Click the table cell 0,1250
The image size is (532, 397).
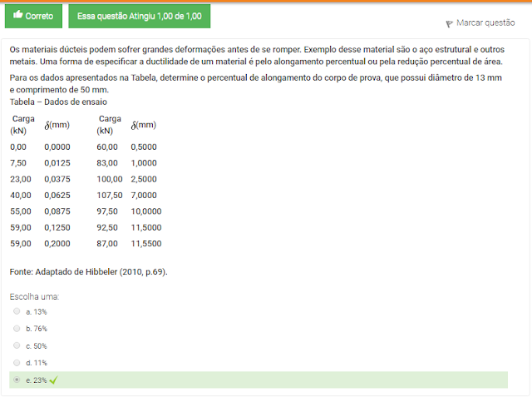click(x=57, y=227)
